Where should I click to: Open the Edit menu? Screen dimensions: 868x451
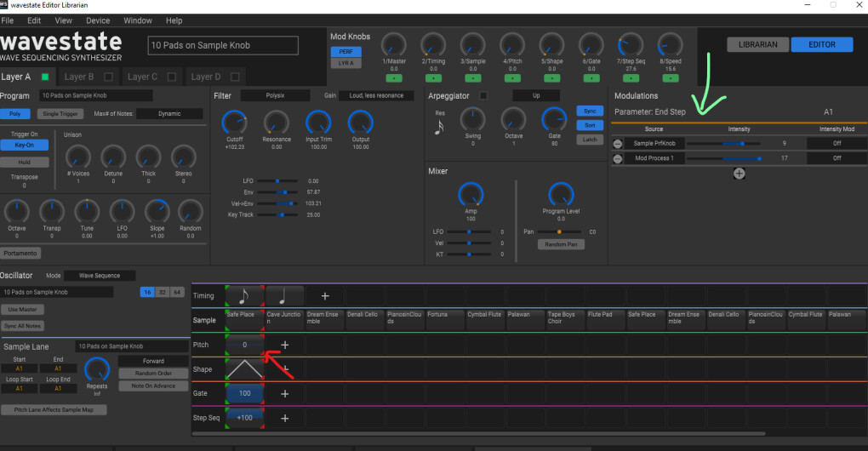(x=34, y=20)
